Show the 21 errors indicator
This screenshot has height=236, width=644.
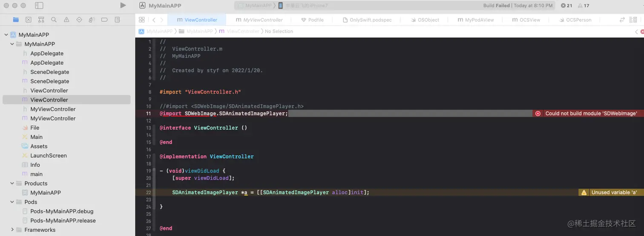[x=566, y=6]
